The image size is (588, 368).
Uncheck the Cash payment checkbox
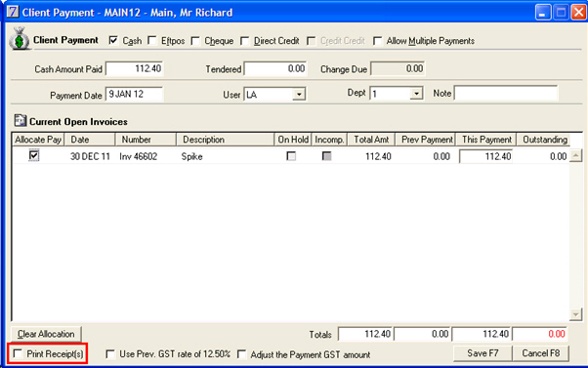(113, 40)
